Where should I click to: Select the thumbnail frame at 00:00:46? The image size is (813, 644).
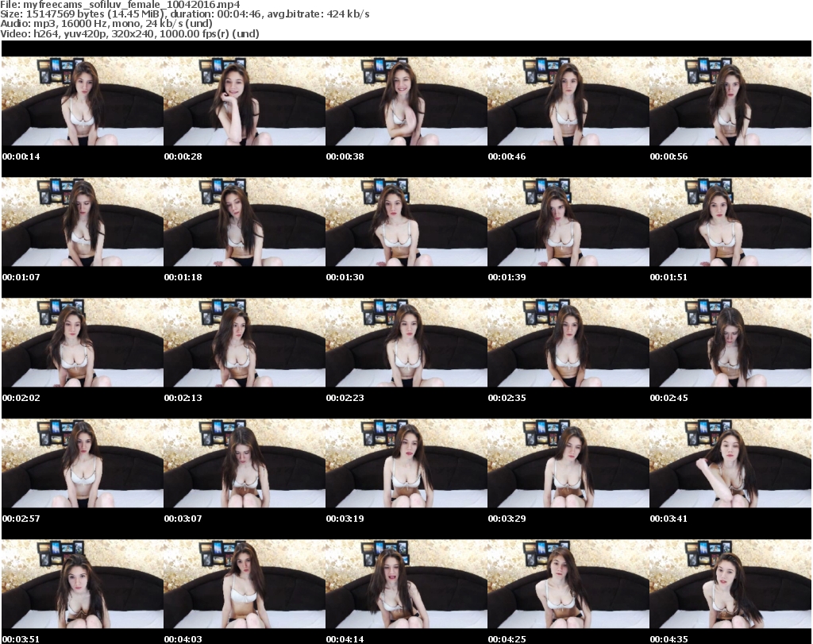pos(568,101)
